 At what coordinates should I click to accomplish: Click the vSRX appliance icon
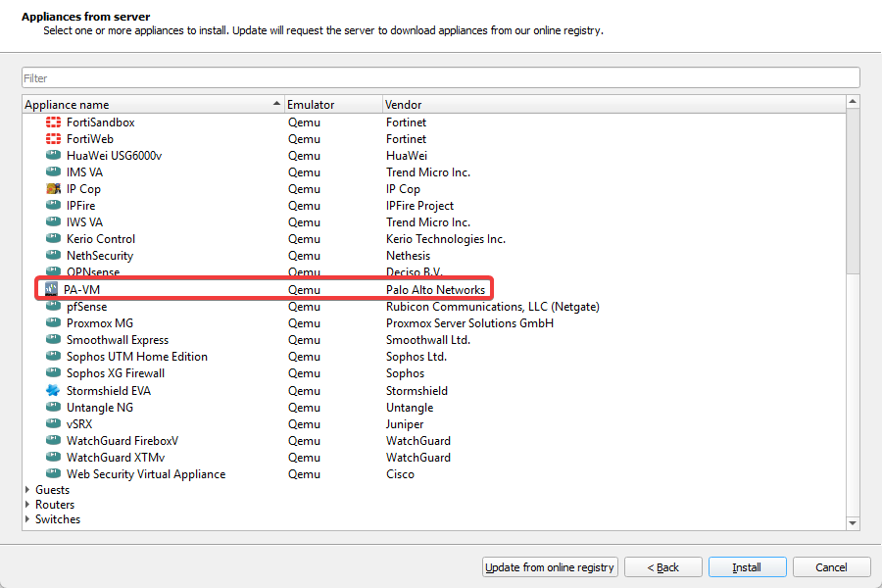point(54,423)
